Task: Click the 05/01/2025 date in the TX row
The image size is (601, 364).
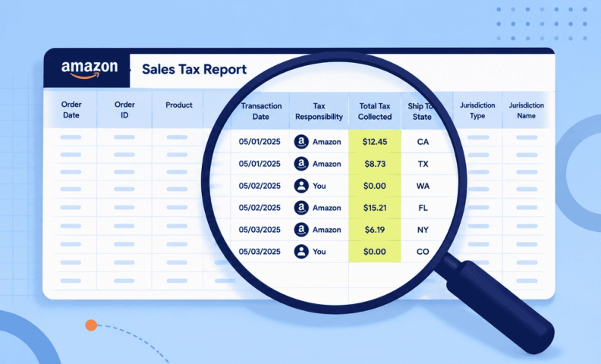Action: click(260, 164)
